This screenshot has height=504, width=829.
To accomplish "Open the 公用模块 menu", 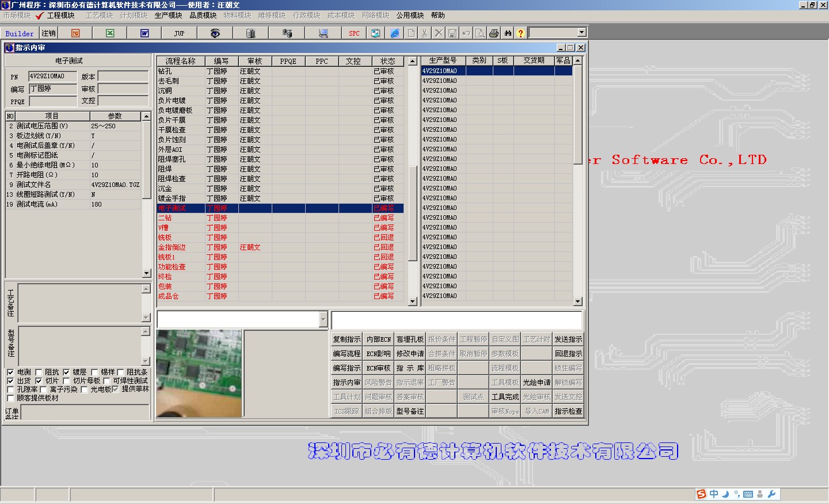I will [x=410, y=16].
